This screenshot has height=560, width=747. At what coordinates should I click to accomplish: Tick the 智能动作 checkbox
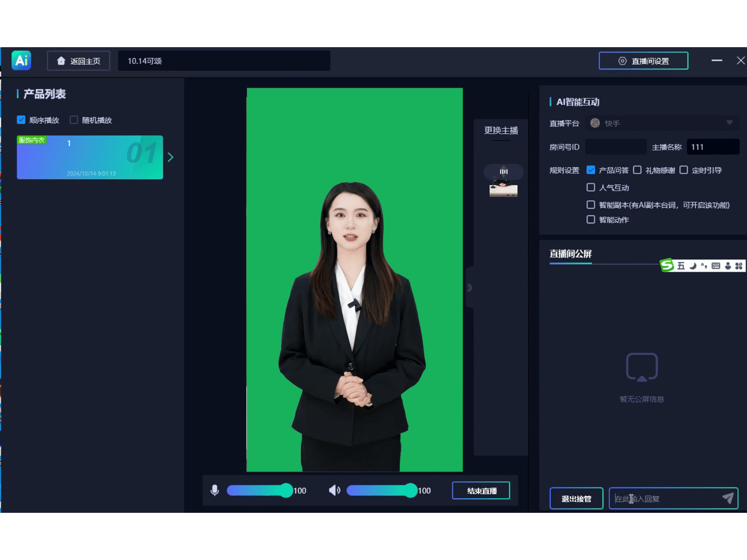[591, 219]
